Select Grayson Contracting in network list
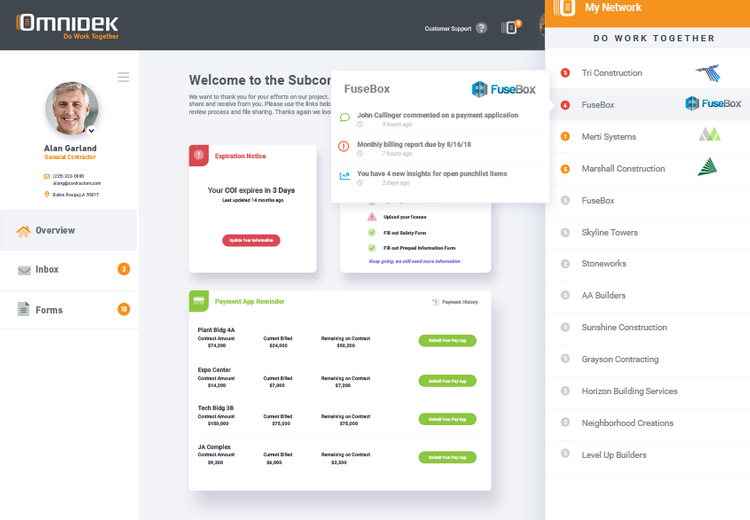The image size is (750, 520). 648,359
